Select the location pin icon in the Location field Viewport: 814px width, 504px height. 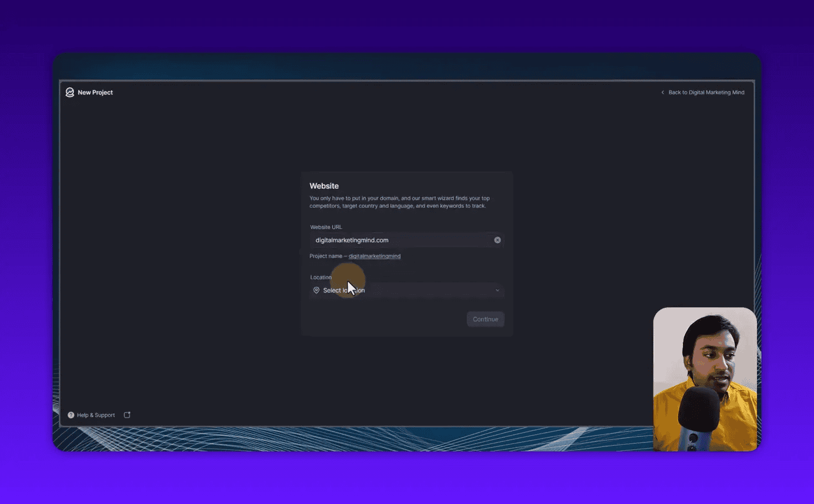click(316, 290)
